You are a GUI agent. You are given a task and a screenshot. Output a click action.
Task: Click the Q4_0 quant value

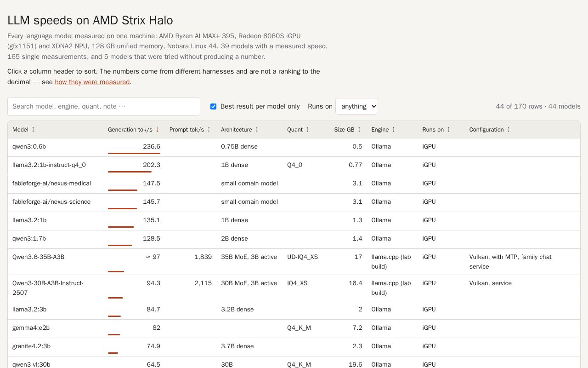pyautogui.click(x=294, y=165)
